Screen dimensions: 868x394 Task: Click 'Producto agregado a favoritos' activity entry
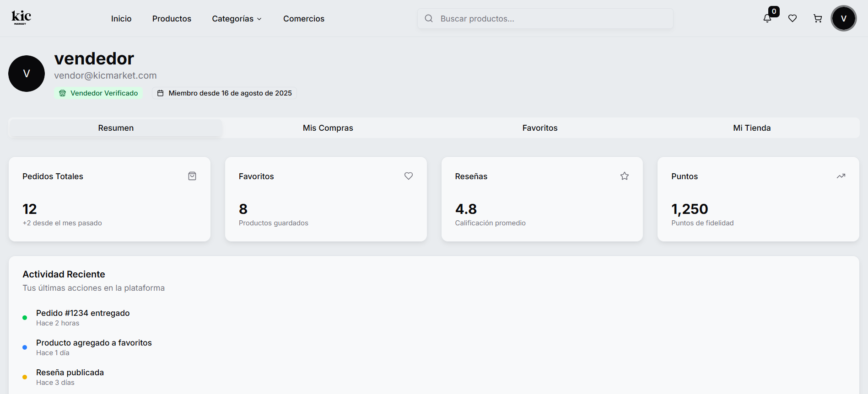[x=94, y=343]
